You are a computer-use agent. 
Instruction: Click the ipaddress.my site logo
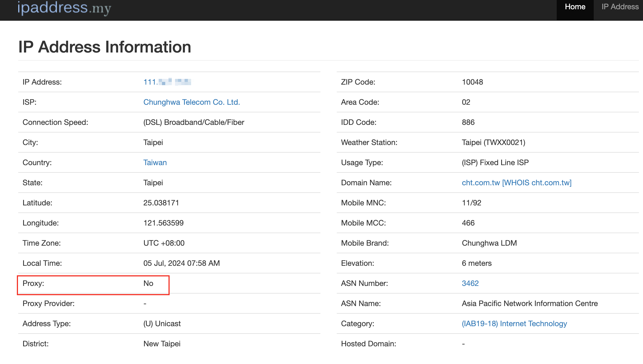coord(65,8)
